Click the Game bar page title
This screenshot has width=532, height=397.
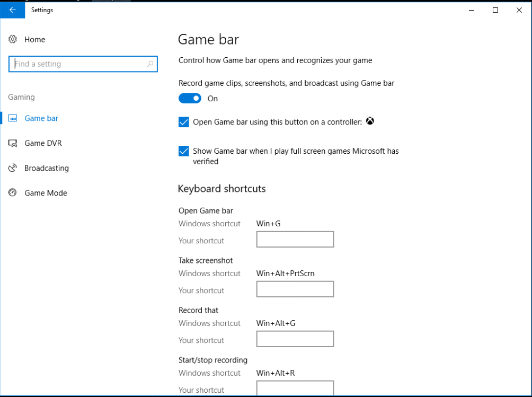[208, 39]
